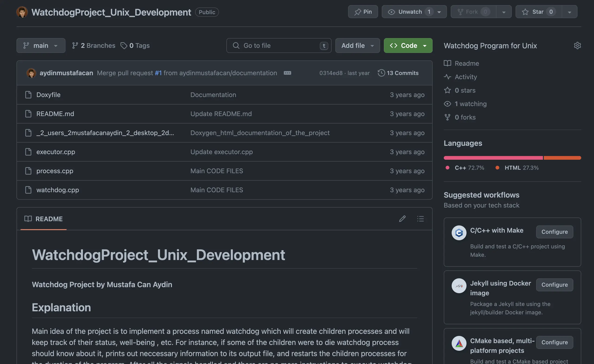
Task: Expand the Code clone dropdown
Action: pos(408,45)
